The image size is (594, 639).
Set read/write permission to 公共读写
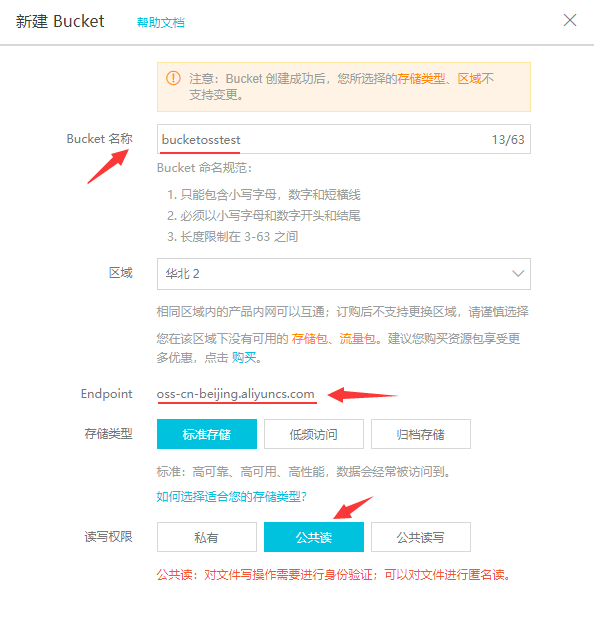click(x=420, y=537)
